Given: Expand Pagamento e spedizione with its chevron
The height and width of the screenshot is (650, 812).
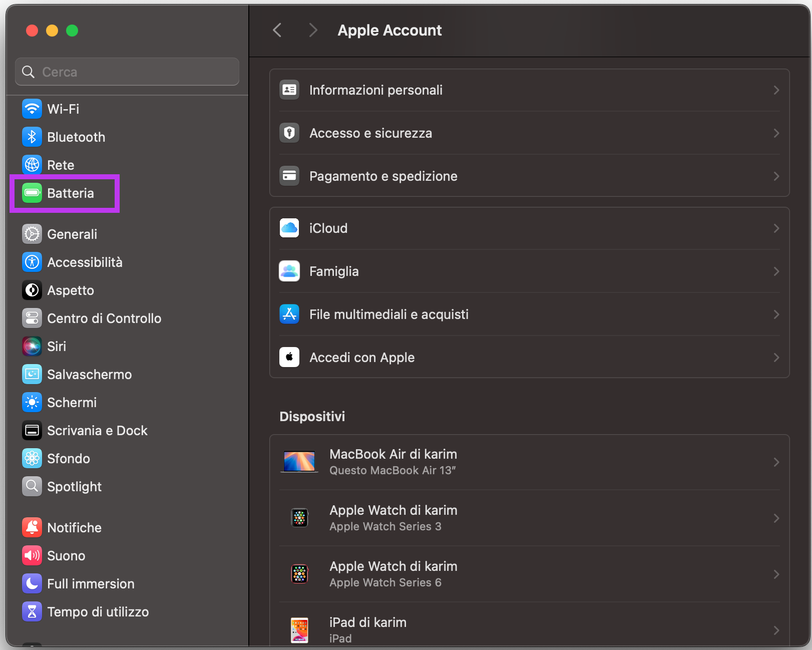Looking at the screenshot, I should coord(776,176).
